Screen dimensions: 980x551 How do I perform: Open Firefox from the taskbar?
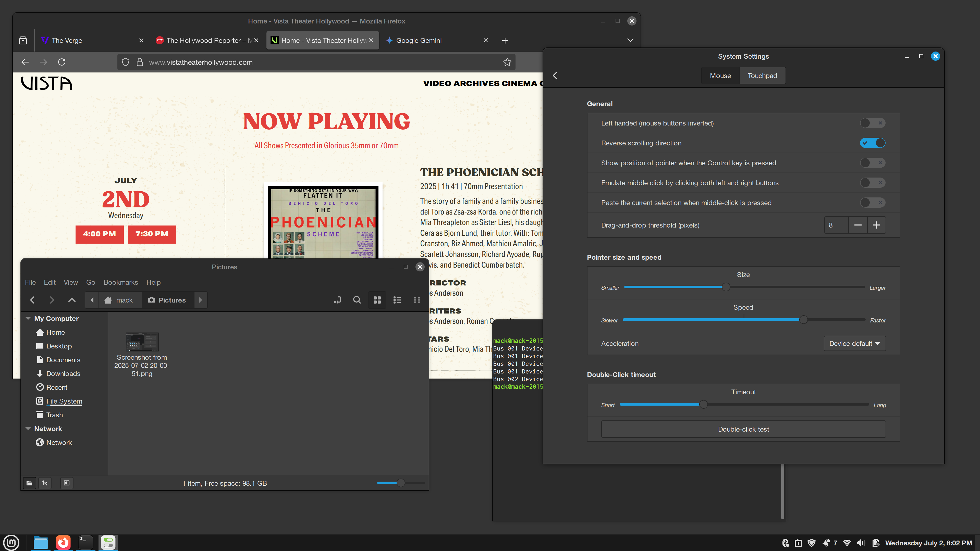point(63,543)
